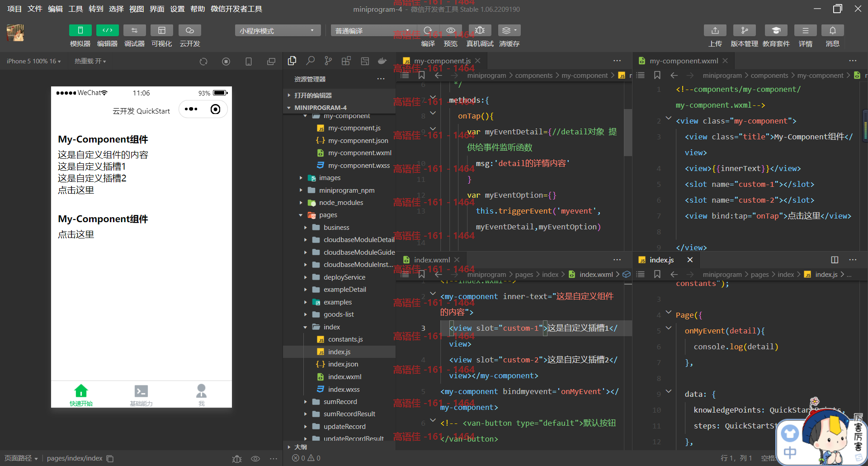Click the simulator capsule menu dots
This screenshot has height=466, width=868.
[191, 109]
